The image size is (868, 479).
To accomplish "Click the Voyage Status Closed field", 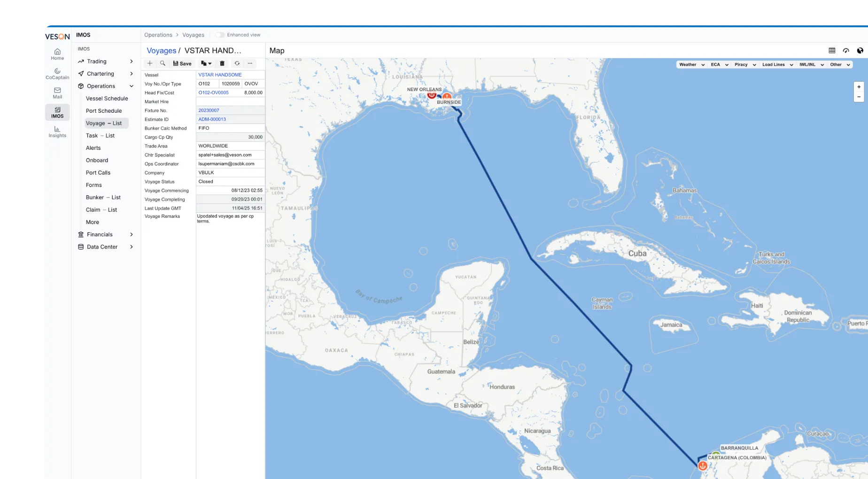I will pos(230,182).
